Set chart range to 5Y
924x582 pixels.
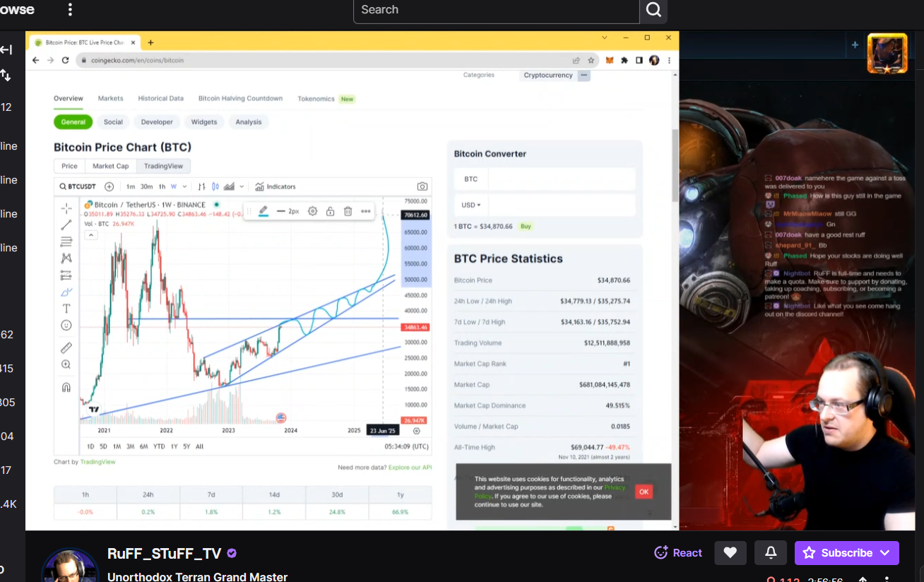pos(186,446)
